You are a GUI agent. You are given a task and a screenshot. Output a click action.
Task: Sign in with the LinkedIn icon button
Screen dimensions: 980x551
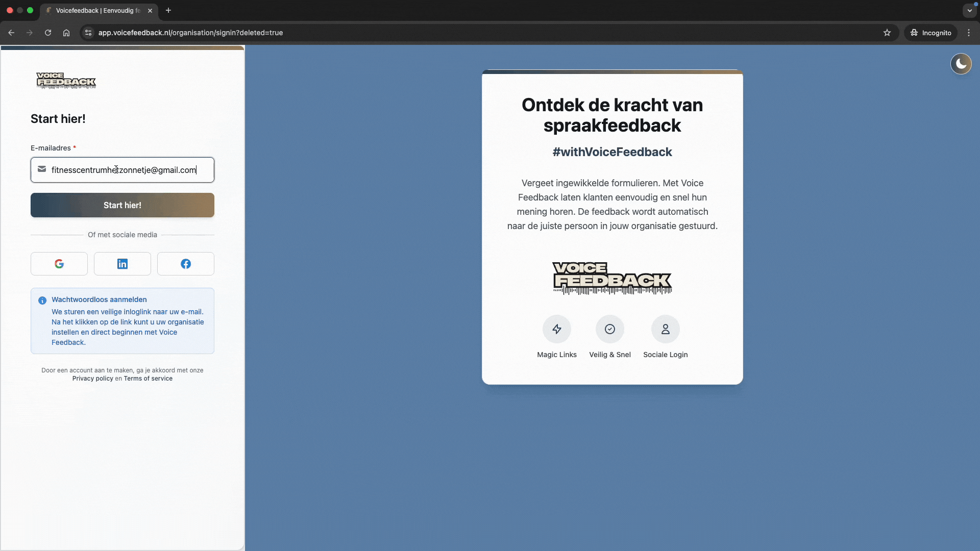(122, 264)
